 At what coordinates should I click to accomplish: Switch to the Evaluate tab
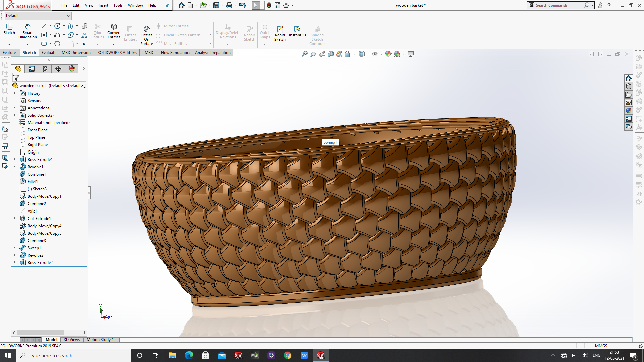tap(49, 53)
